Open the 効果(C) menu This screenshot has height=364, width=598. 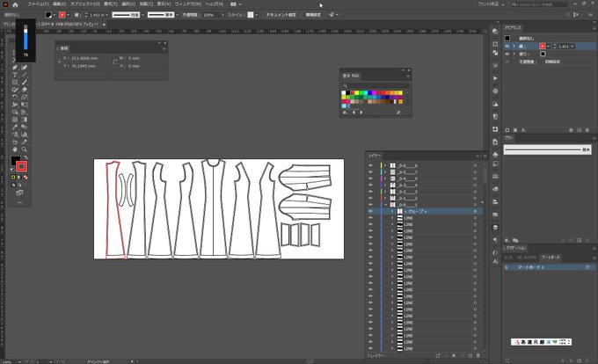tap(146, 4)
